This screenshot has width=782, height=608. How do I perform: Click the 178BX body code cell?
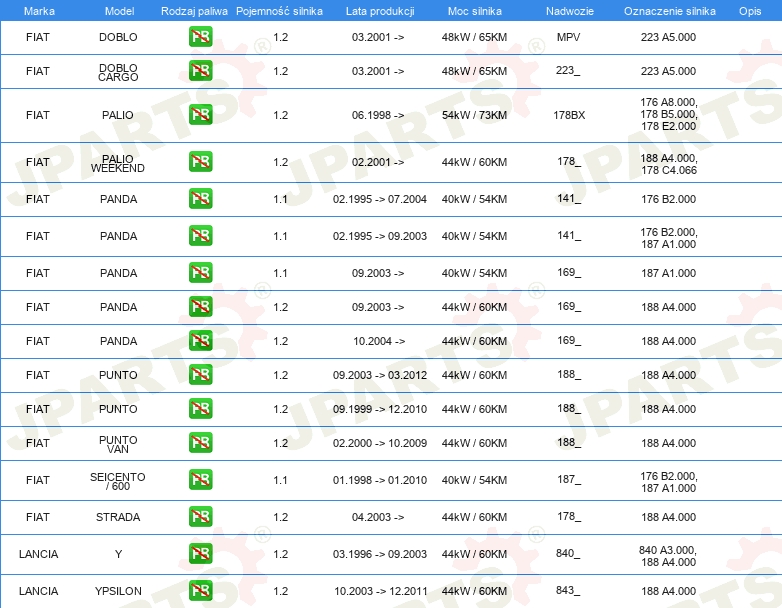point(569,115)
